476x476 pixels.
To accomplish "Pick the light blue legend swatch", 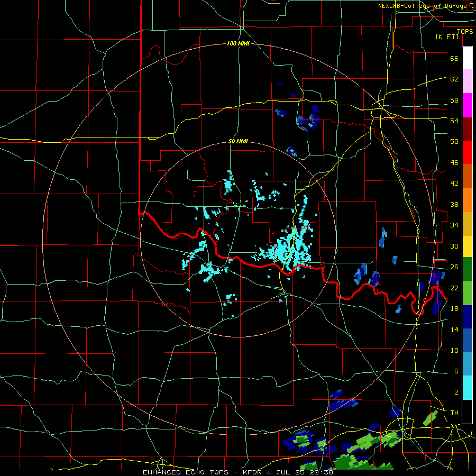I will click(x=467, y=364).
